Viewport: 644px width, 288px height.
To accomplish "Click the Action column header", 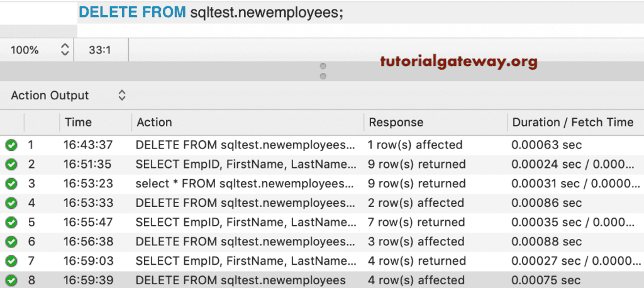I will point(154,122).
